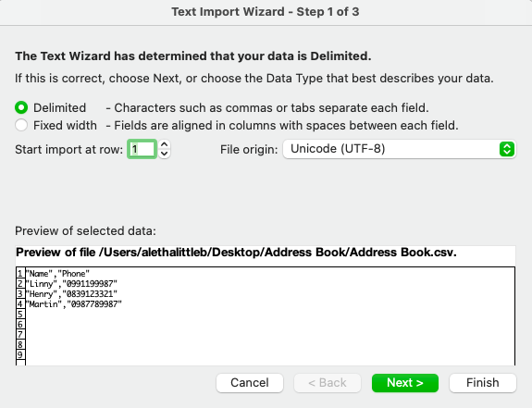The image size is (532, 408).
Task: Select preview row 4 containing Martin
Action: 74,303
